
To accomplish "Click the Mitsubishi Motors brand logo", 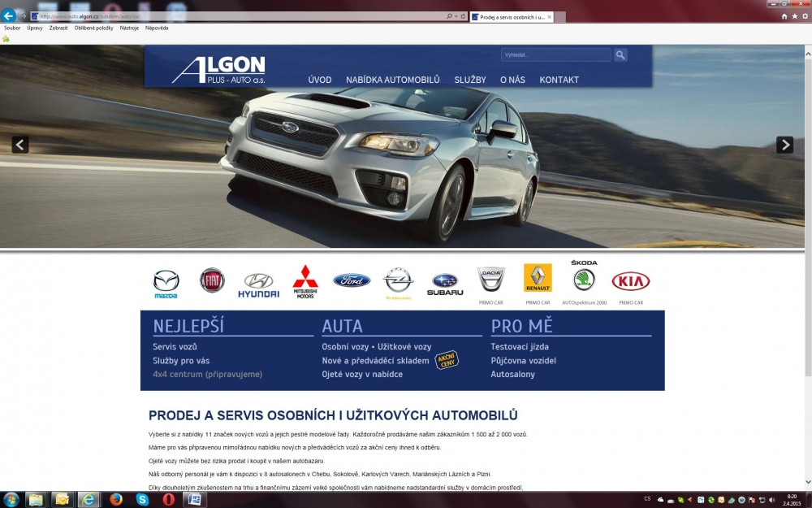I will [x=305, y=282].
